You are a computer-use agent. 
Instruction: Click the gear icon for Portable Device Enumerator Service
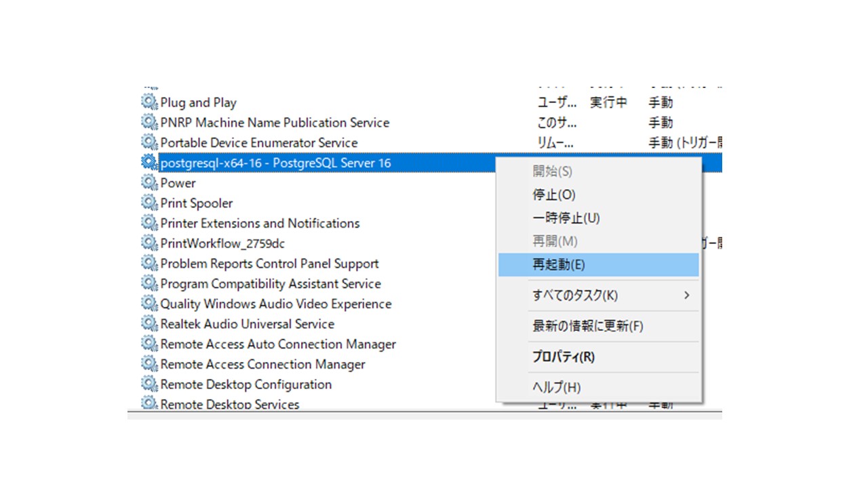[149, 142]
